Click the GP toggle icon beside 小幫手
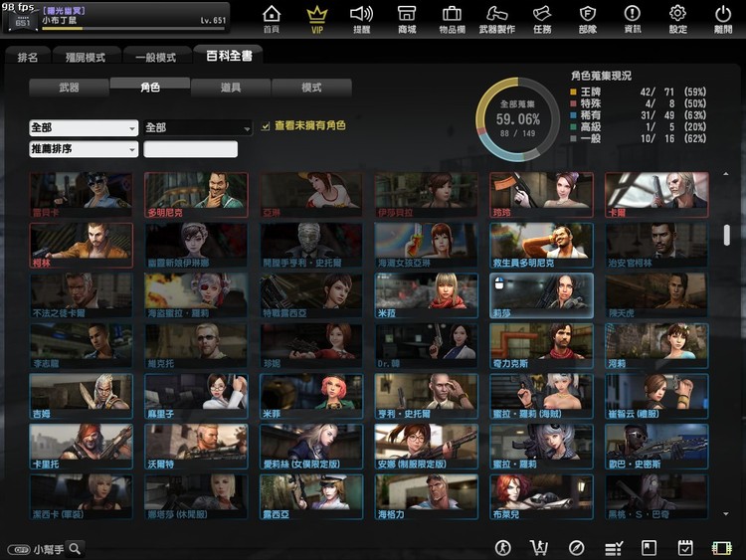The height and width of the screenshot is (560, 746). [x=19, y=549]
